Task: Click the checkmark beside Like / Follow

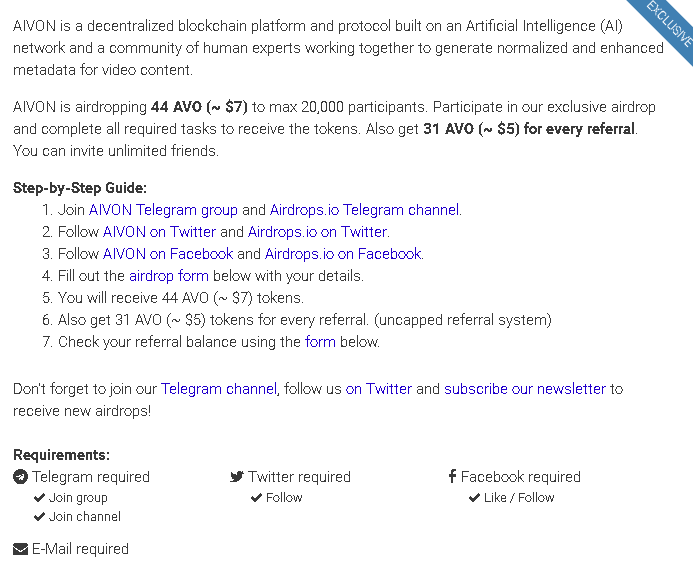Action: pyautogui.click(x=474, y=497)
